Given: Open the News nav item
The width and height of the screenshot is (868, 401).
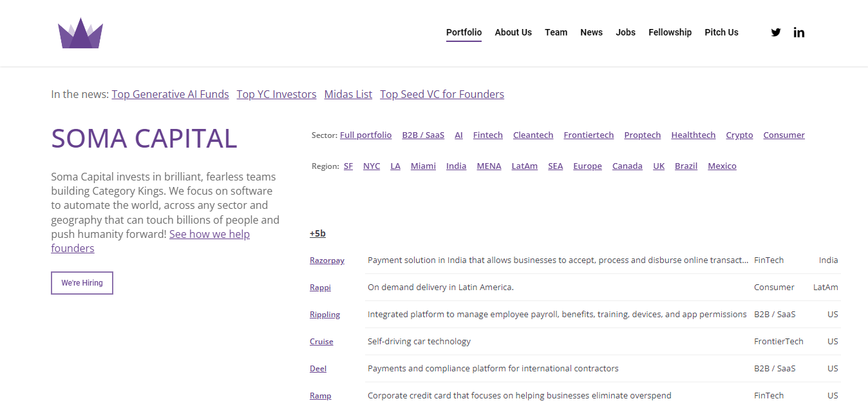Looking at the screenshot, I should pos(592,32).
